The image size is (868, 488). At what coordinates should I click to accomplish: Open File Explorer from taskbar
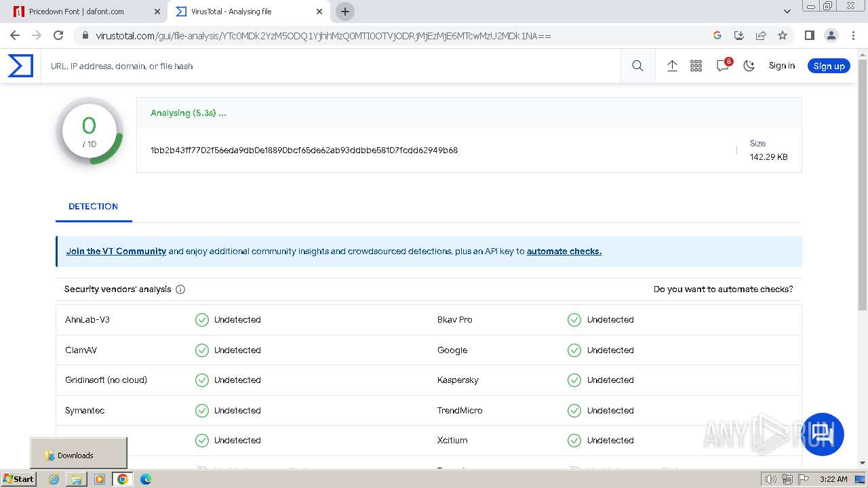(x=77, y=479)
